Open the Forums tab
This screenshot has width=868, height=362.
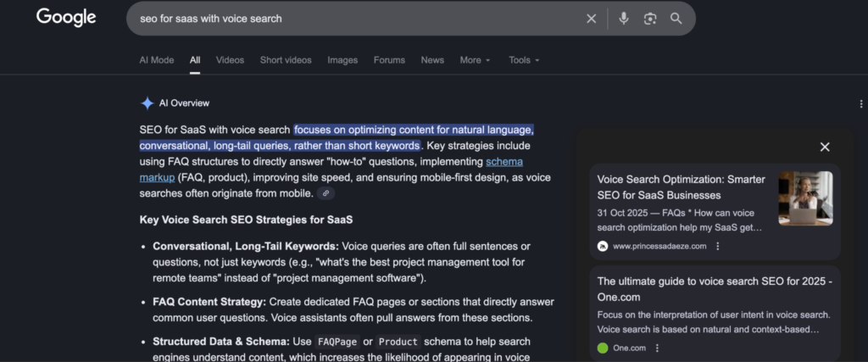pos(389,60)
